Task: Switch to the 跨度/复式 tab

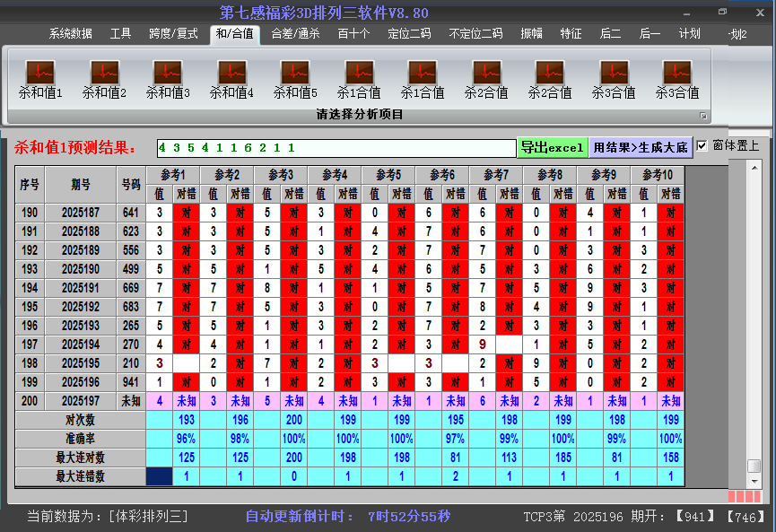Action: (173, 34)
